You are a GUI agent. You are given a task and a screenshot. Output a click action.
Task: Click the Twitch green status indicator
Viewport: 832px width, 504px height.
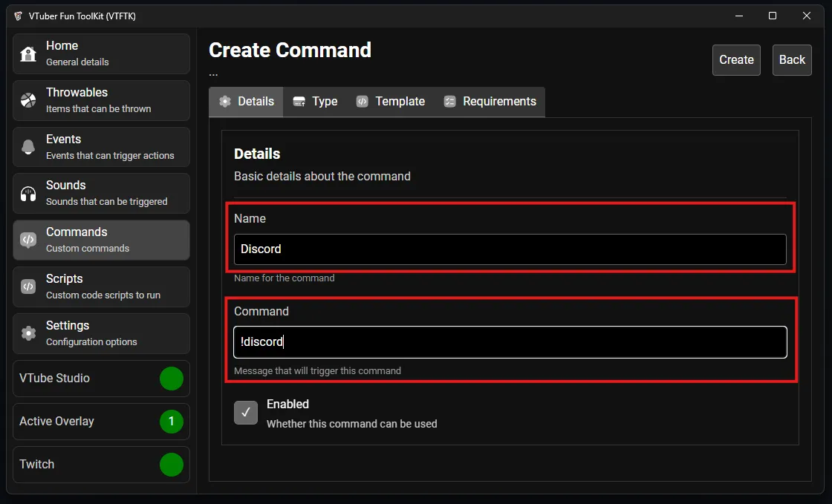click(172, 465)
